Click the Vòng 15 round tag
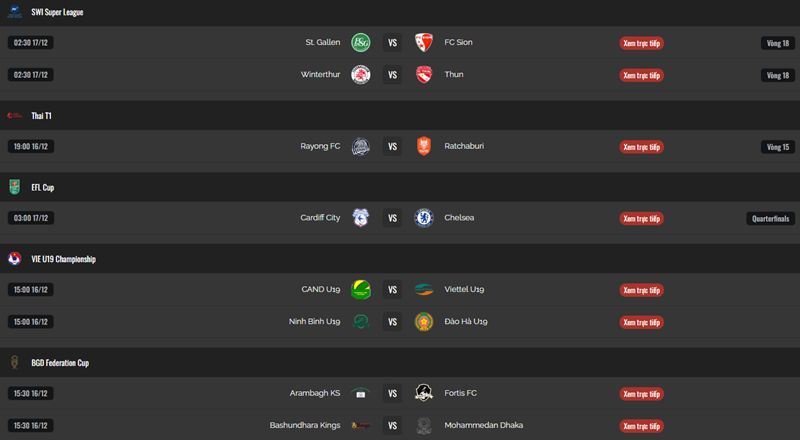The height and width of the screenshot is (440, 800). [777, 147]
